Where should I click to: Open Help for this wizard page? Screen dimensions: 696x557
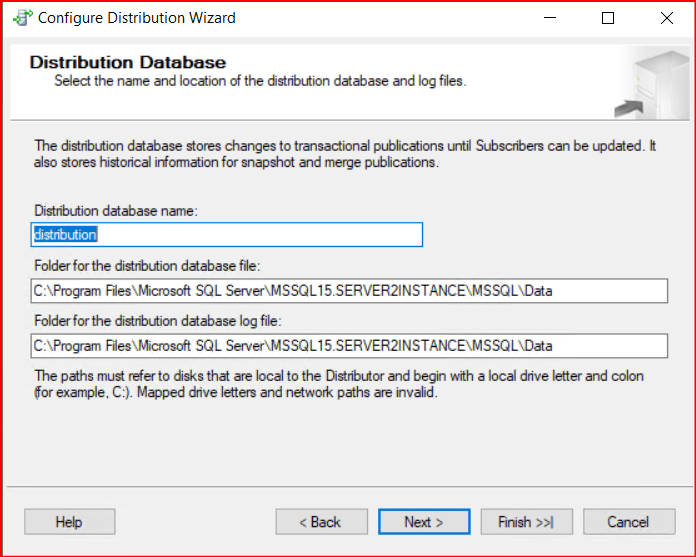(x=69, y=522)
